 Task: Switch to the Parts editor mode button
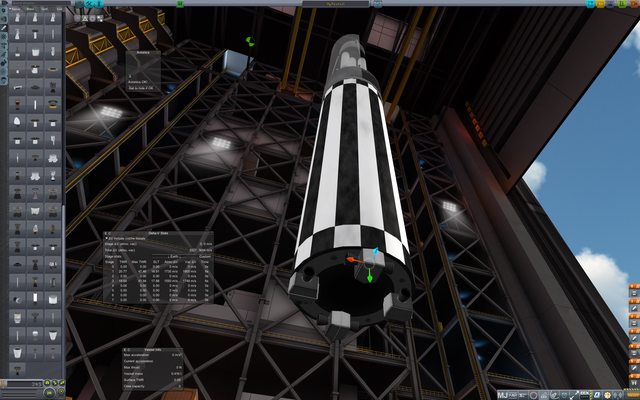click(80, 4)
